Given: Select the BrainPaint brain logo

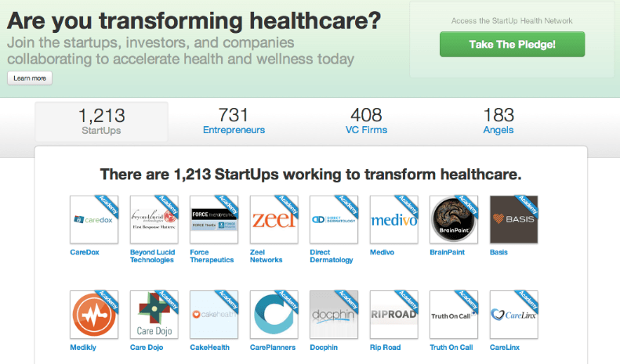Looking at the screenshot, I should click(454, 220).
